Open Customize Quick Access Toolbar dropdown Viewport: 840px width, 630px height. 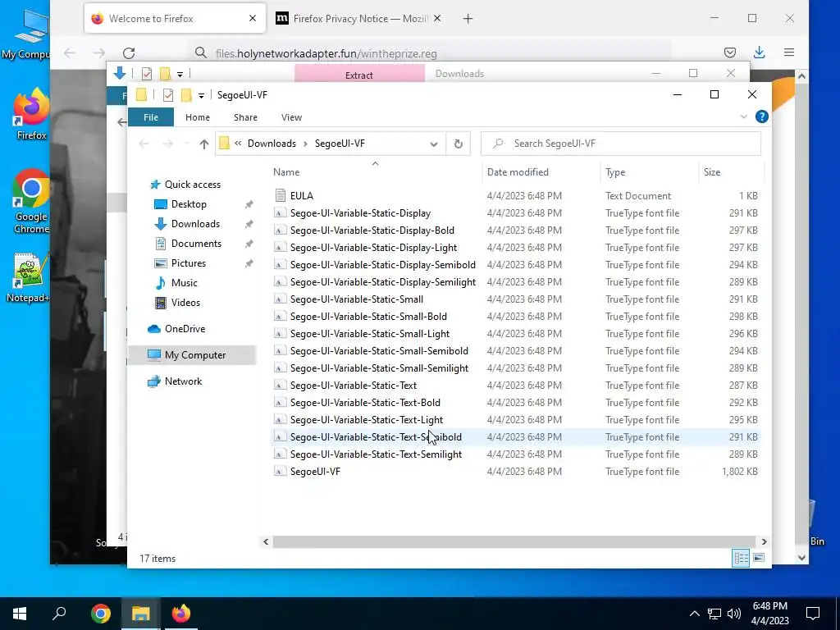point(201,95)
